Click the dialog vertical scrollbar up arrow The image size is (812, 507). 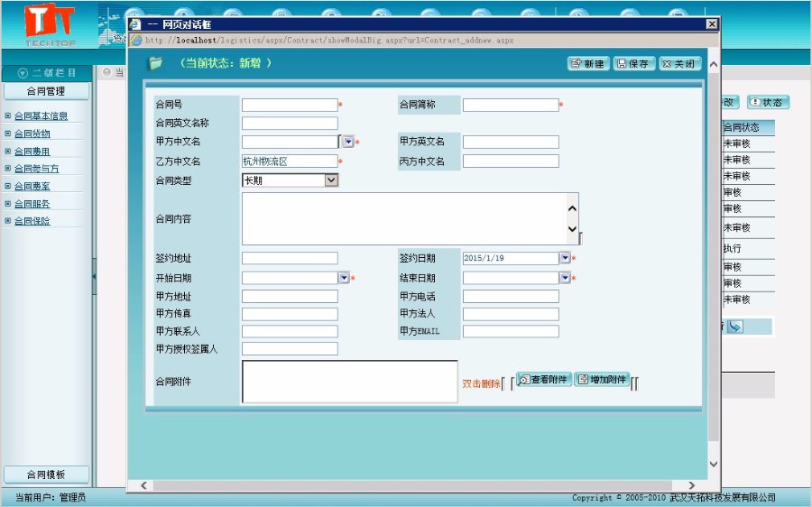tap(713, 65)
